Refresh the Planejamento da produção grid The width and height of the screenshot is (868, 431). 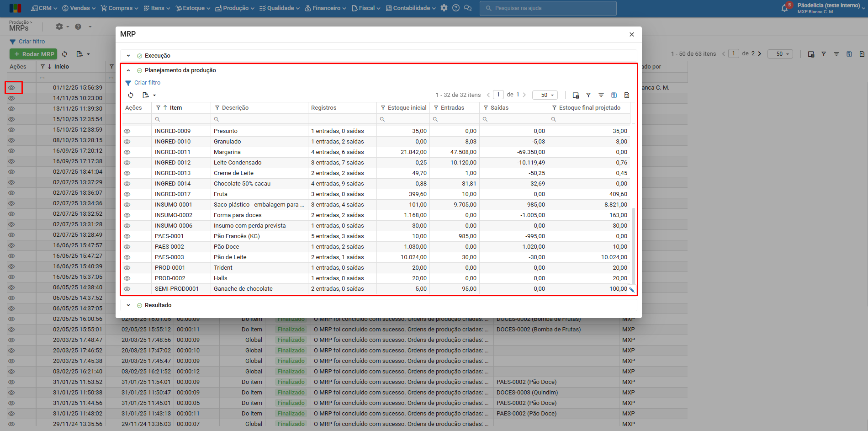coord(131,95)
